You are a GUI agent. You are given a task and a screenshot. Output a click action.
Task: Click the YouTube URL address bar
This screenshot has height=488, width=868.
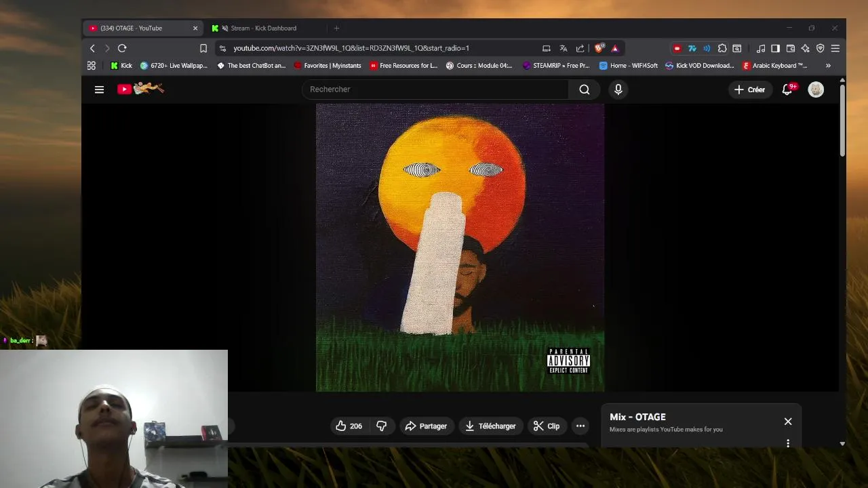coord(351,48)
